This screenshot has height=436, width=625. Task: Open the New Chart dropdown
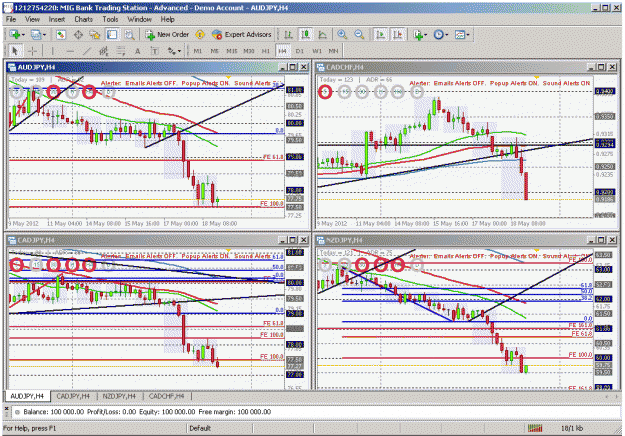click(17, 35)
